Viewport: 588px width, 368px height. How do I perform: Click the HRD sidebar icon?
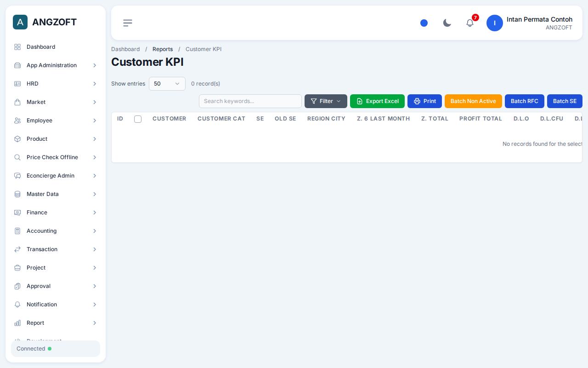tap(17, 84)
